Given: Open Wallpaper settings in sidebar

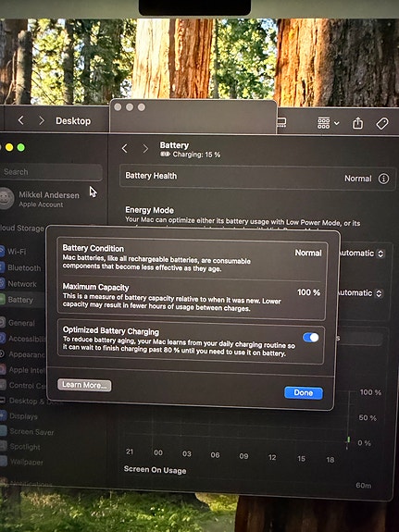Looking at the screenshot, I should [x=21, y=462].
